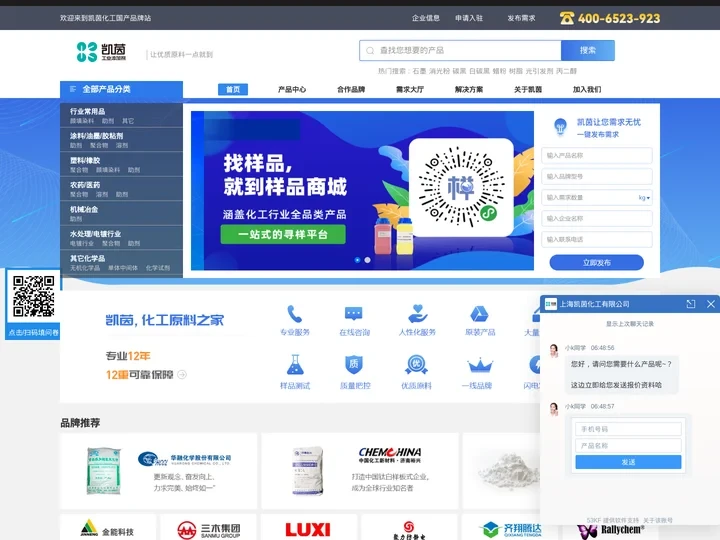Open the 产品中心 menu item
The image size is (720, 540).
point(292,89)
